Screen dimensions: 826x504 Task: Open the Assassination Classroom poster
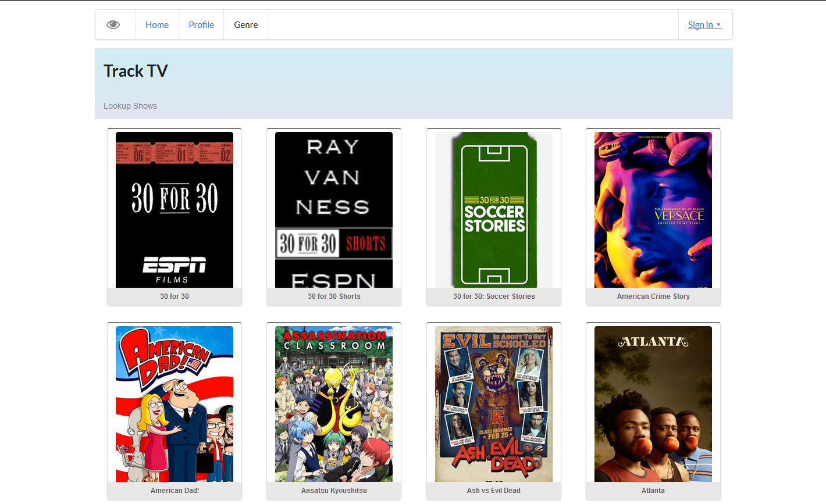point(334,404)
